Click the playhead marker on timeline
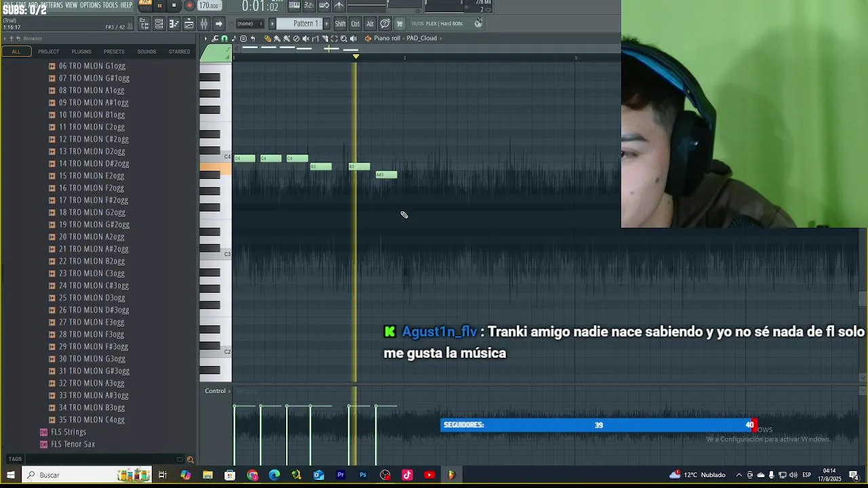868x488 pixels. pyautogui.click(x=356, y=57)
